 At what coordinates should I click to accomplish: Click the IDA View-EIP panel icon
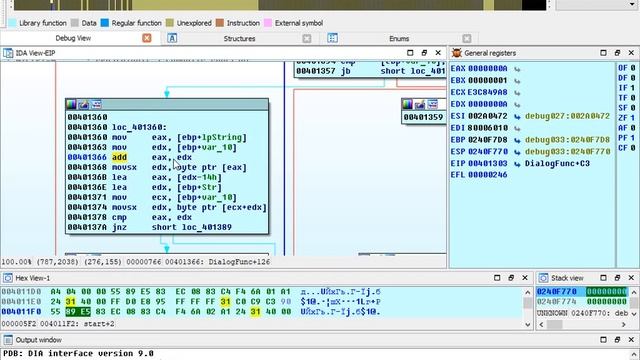8,53
